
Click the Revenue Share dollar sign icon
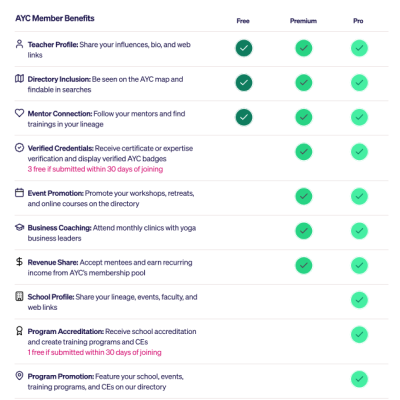click(x=19, y=262)
